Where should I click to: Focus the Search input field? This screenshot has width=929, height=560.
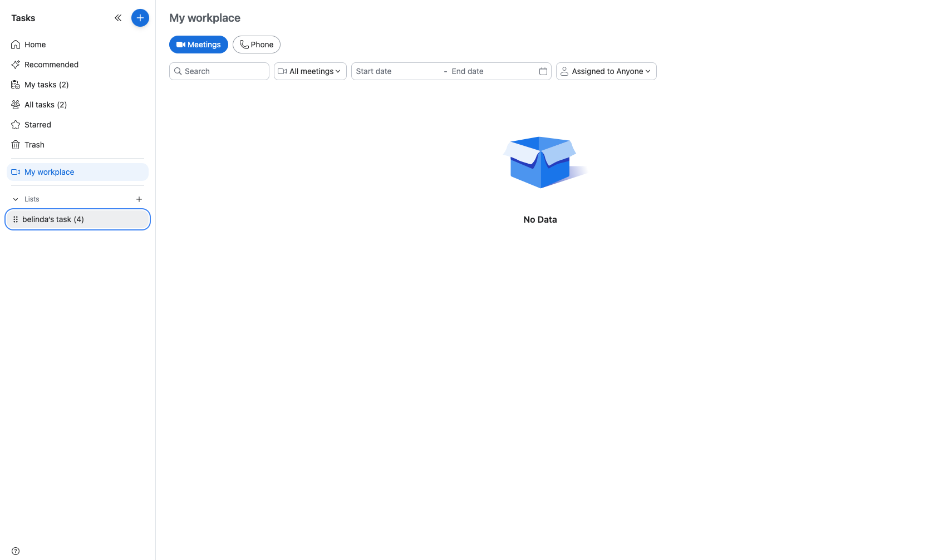[x=219, y=71]
